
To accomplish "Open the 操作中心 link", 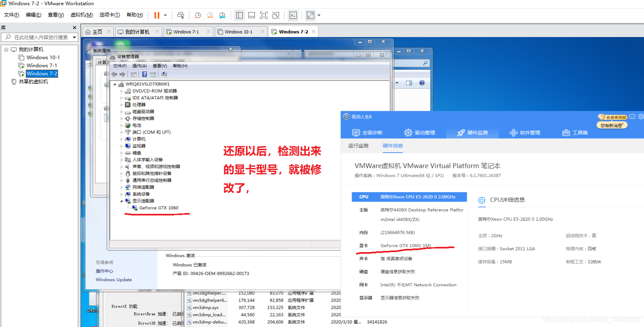I will (104, 271).
